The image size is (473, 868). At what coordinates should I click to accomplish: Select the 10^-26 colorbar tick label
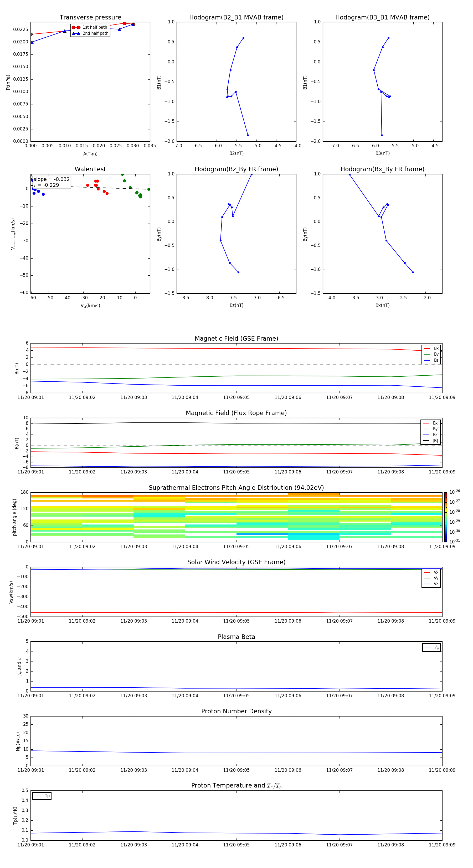[x=455, y=492]
